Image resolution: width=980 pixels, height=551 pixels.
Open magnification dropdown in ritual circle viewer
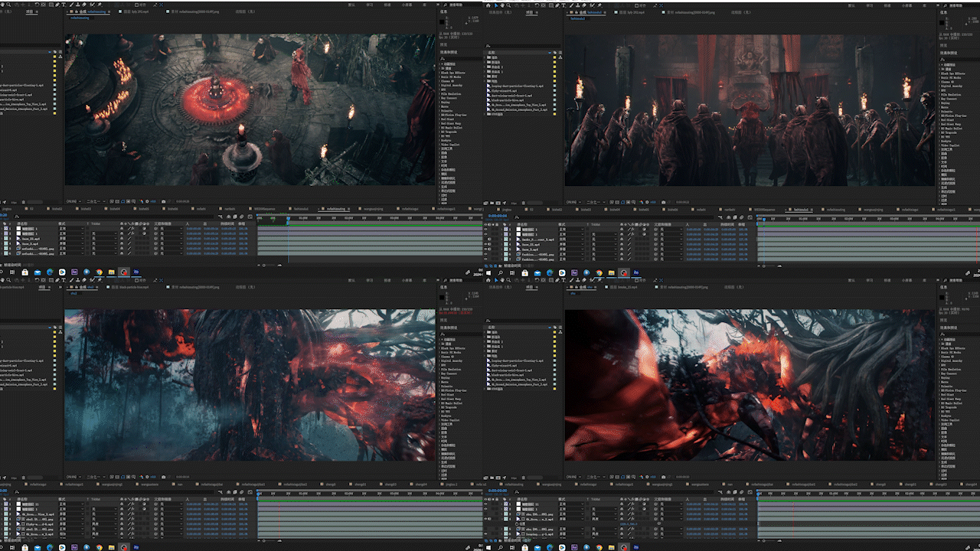coord(73,201)
